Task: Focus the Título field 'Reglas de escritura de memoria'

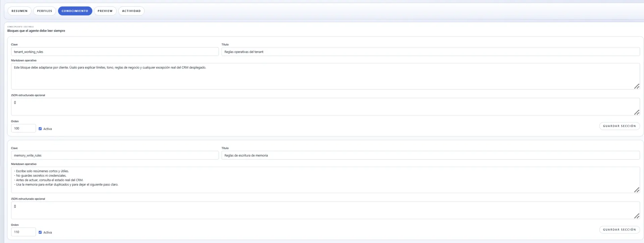Action: [430, 155]
